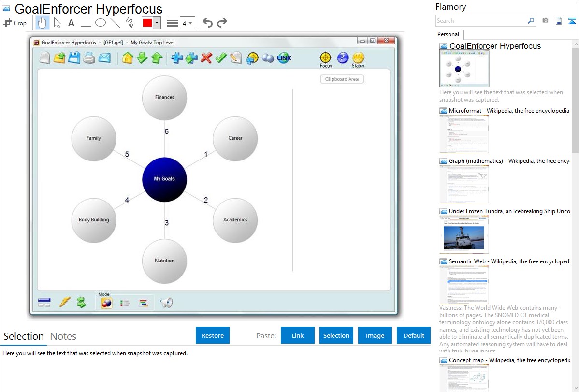The image size is (579, 392).
Task: Select the straight line tool
Action: [x=115, y=23]
